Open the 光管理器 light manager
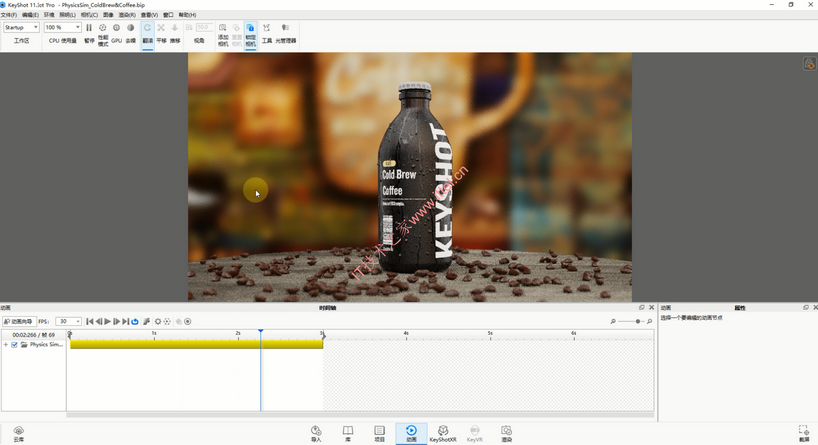 (286, 29)
